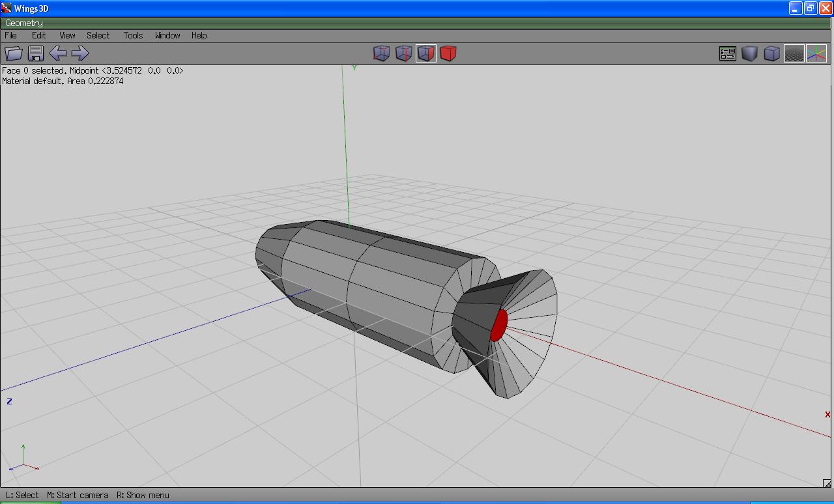Viewport: 834px width, 504px height.
Task: Click the 'Material default. Area 0.222874' text
Action: (63, 81)
